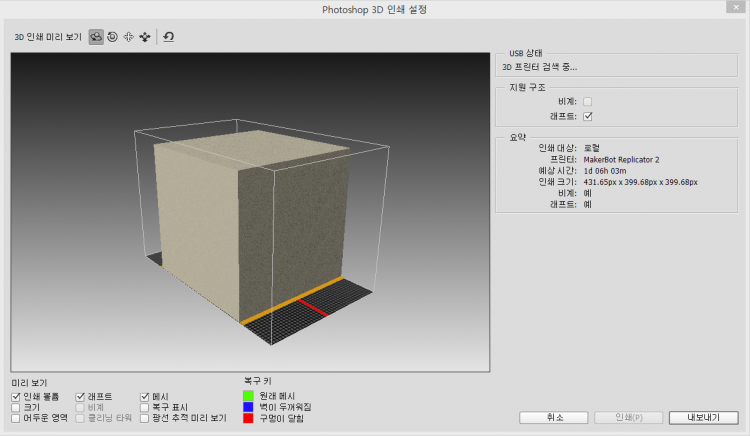Toggle the 래프트 checkbox in preview options
Image resolution: width=750 pixels, height=436 pixels.
pos(81,397)
